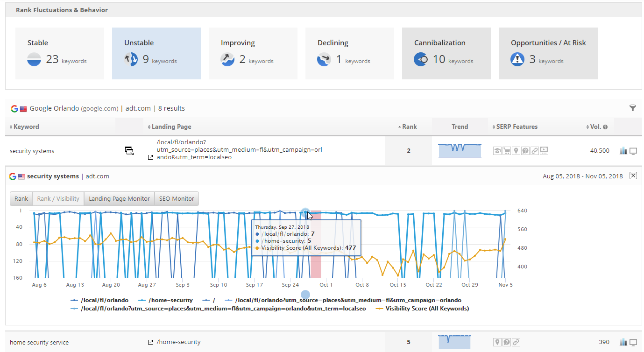
Task: Open cannibalization icon for security systems
Action: (129, 150)
